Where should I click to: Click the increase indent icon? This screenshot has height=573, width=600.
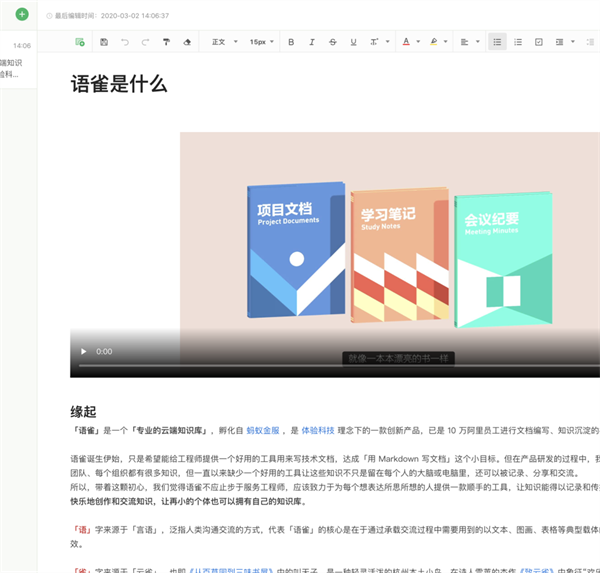[559, 42]
